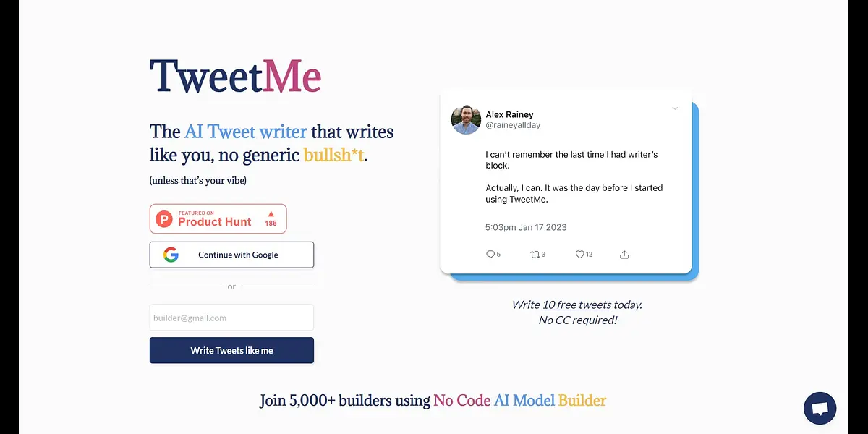Expand the tweet options chevron
Screen dimensions: 868x434
pyautogui.click(x=675, y=109)
